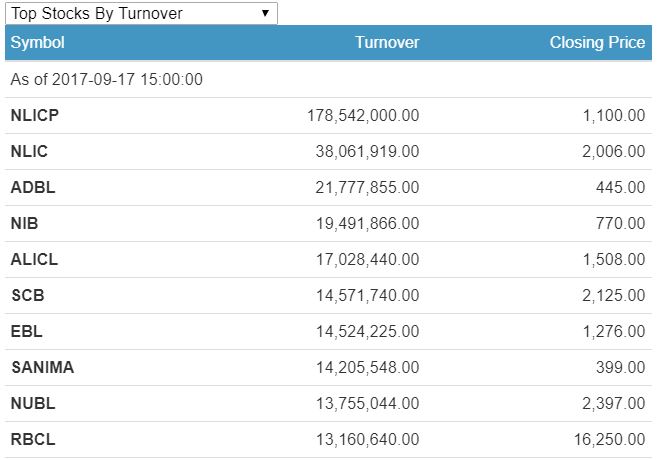Click SANIMA turnover value 14,205,548.00
The width and height of the screenshot is (663, 460).
click(366, 368)
